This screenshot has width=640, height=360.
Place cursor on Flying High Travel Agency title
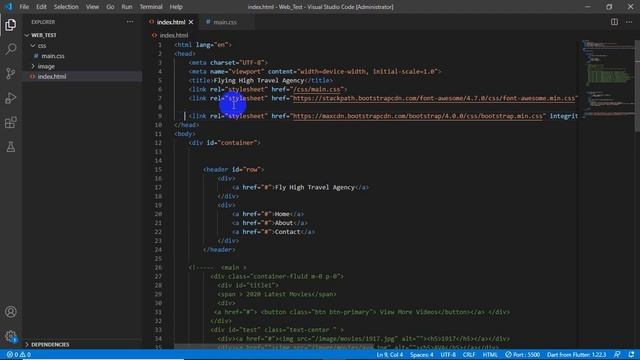pos(259,80)
